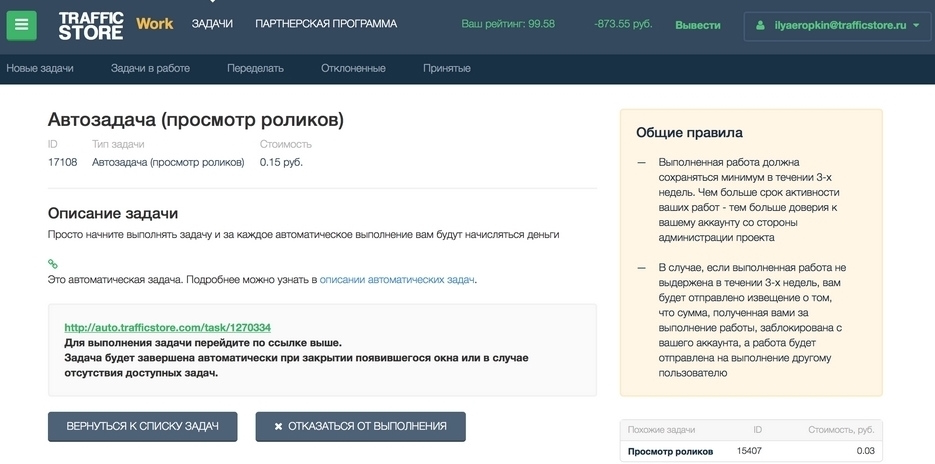
Task: Open the Переделать tab
Action: click(255, 68)
